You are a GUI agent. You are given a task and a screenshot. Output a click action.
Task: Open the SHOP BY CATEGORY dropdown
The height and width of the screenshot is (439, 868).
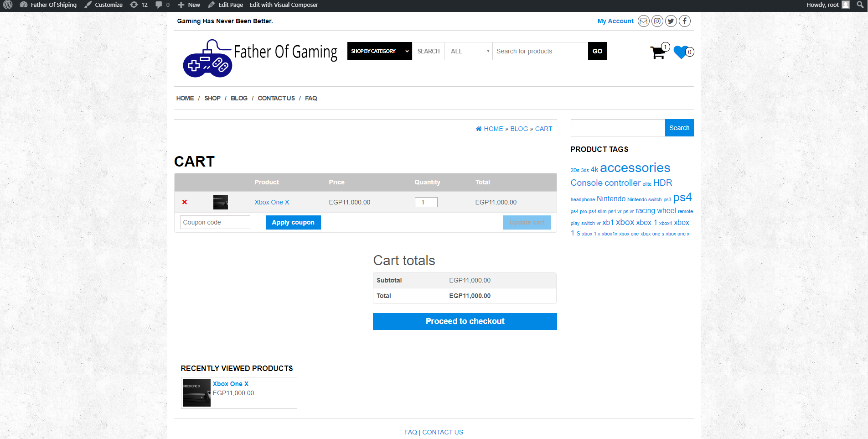(379, 51)
